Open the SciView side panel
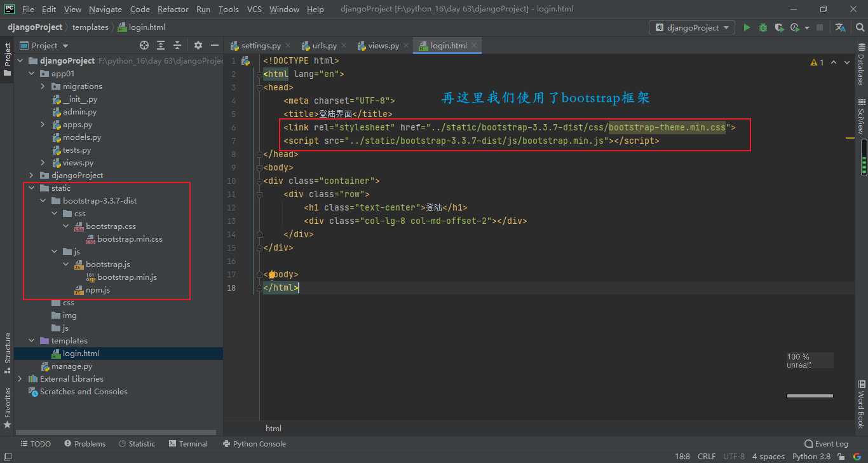 tap(862, 116)
